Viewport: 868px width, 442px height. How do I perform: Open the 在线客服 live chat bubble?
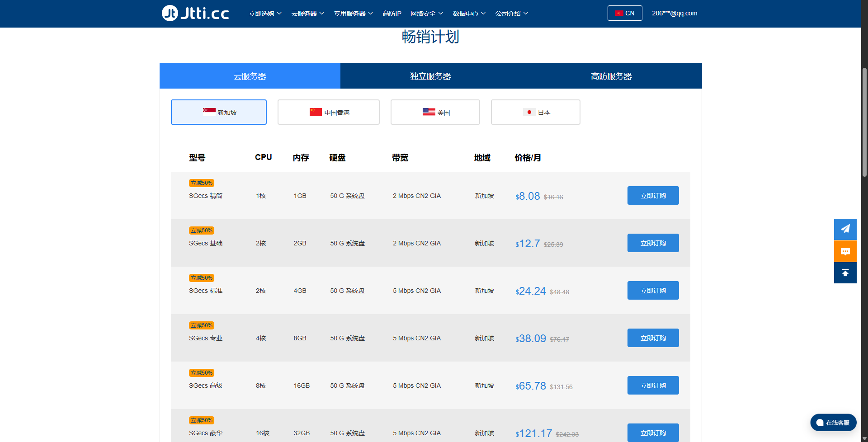click(x=833, y=423)
